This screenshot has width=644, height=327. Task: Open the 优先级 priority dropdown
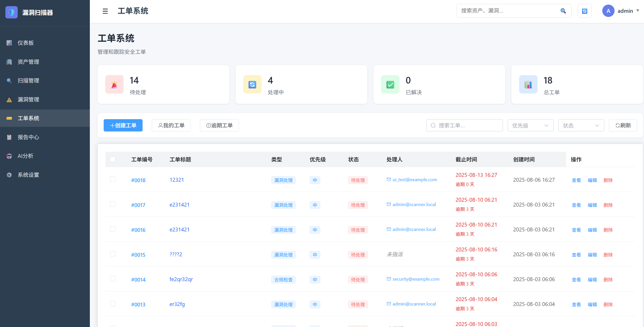tap(530, 125)
